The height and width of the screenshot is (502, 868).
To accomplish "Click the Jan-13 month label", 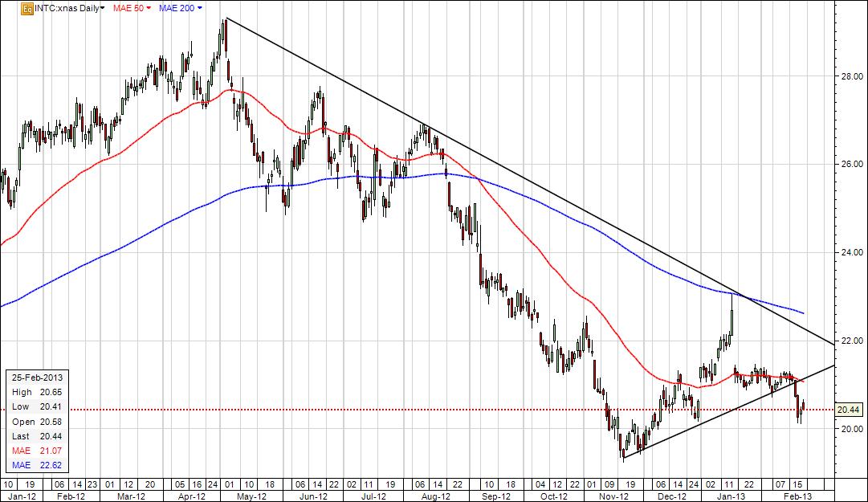I will [x=731, y=496].
